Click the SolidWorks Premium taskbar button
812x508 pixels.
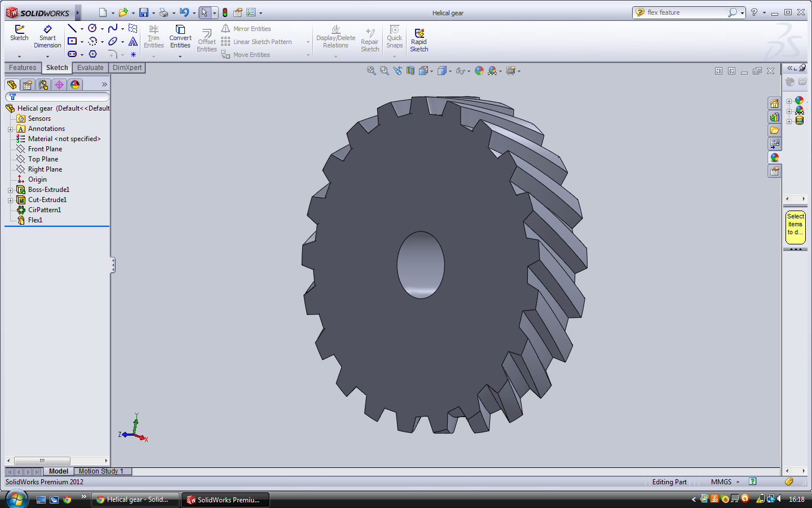click(225, 500)
